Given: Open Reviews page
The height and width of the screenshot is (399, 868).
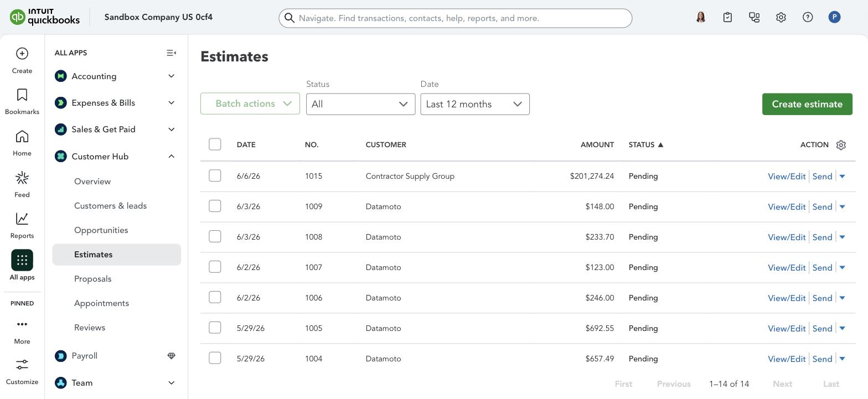Looking at the screenshot, I should pos(90,328).
